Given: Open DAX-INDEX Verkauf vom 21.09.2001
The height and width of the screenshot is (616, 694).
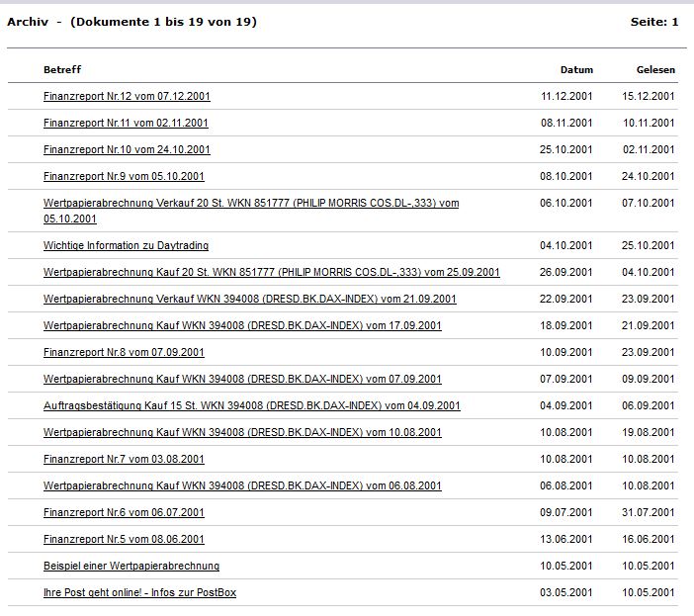Looking at the screenshot, I should click(x=250, y=299).
